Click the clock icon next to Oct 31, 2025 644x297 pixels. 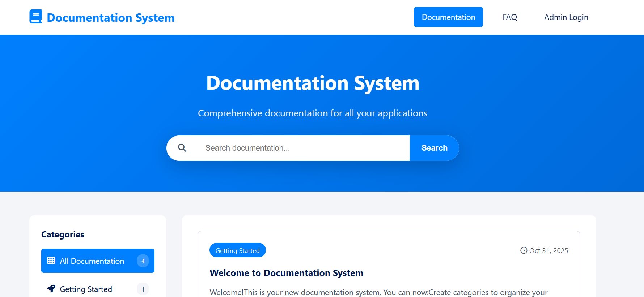(x=524, y=250)
